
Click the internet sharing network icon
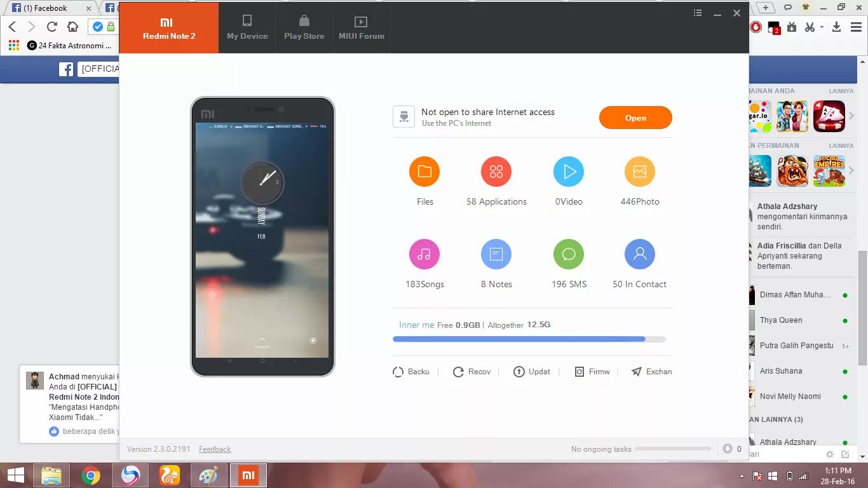[x=403, y=117]
